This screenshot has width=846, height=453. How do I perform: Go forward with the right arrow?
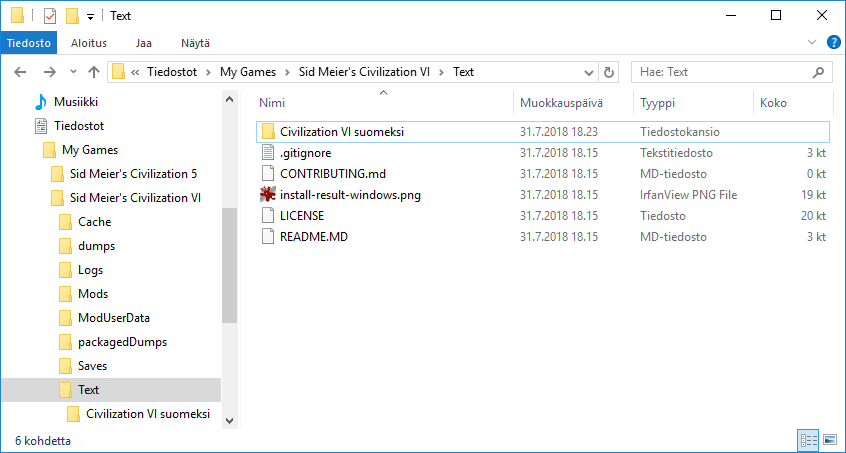[50, 72]
